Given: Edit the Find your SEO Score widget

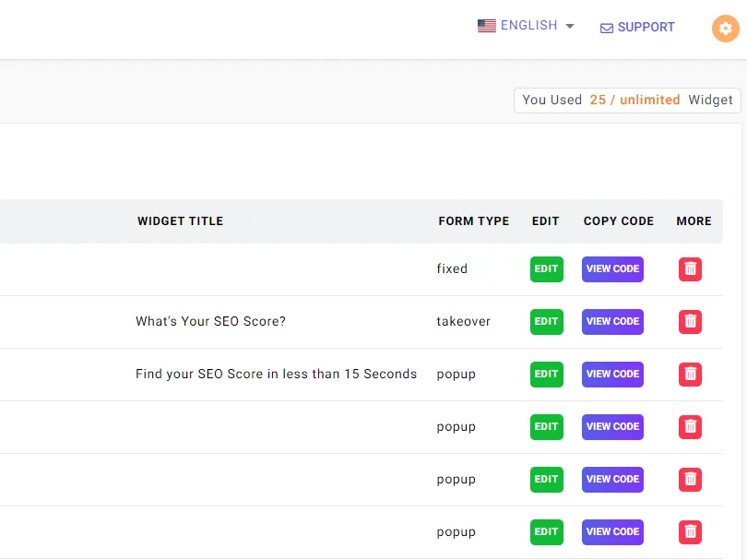Looking at the screenshot, I should (547, 375).
